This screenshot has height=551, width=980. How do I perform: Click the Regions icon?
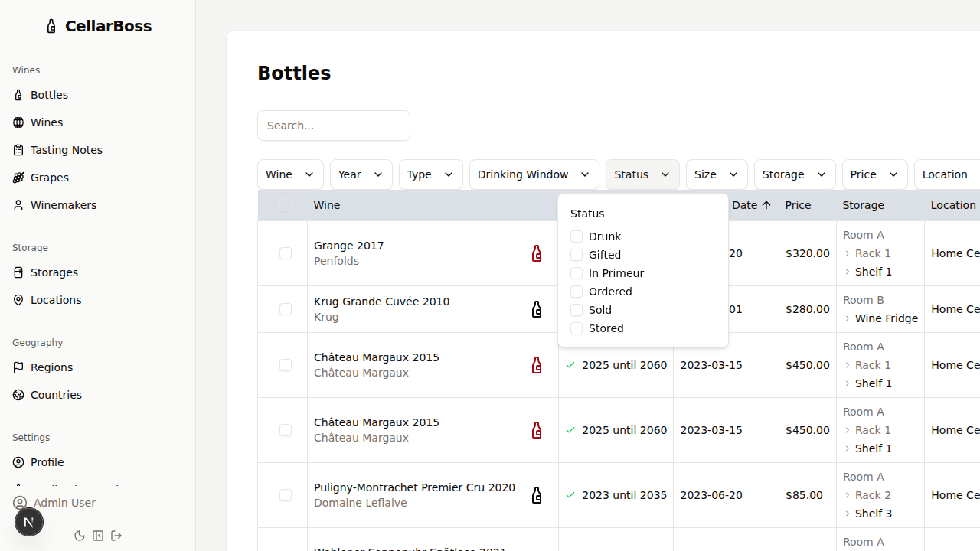tap(19, 367)
